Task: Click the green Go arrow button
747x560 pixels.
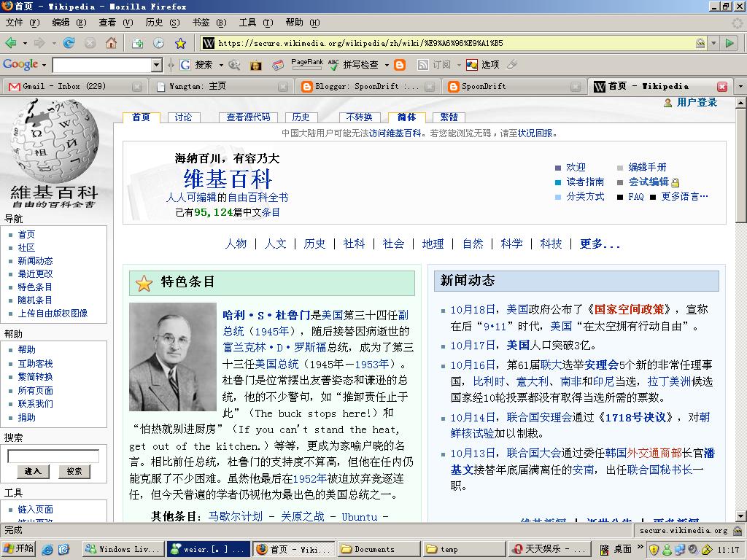Action: 729,43
